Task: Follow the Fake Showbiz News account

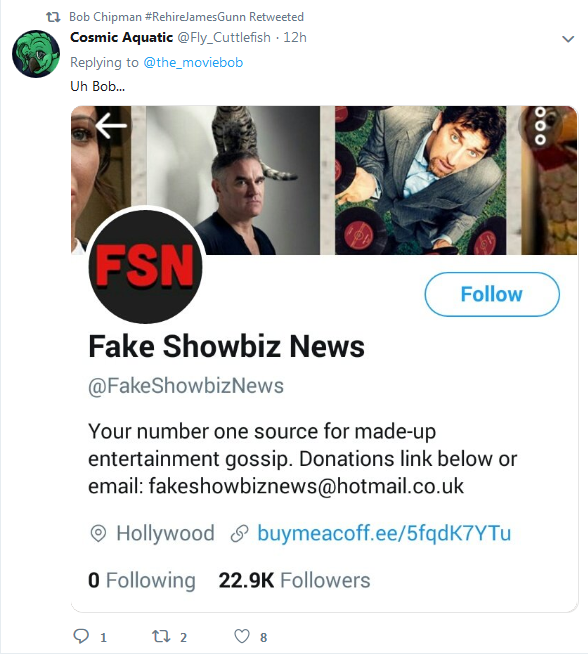Action: click(492, 294)
